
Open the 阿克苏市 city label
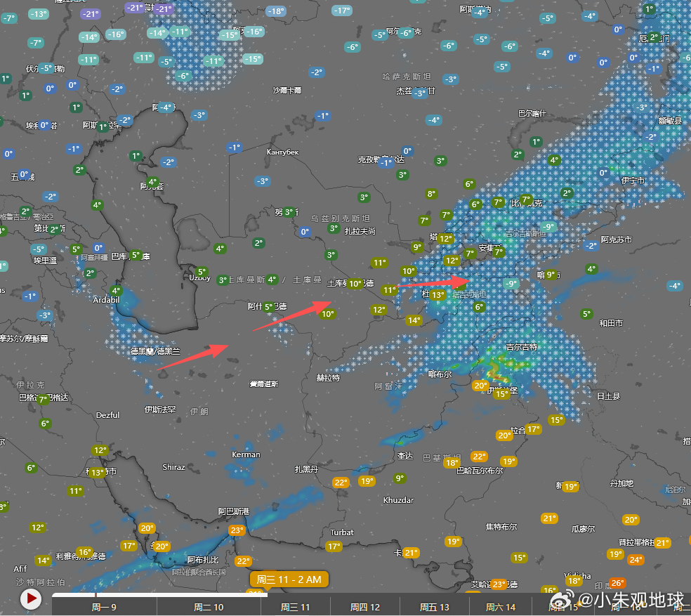tap(616, 240)
